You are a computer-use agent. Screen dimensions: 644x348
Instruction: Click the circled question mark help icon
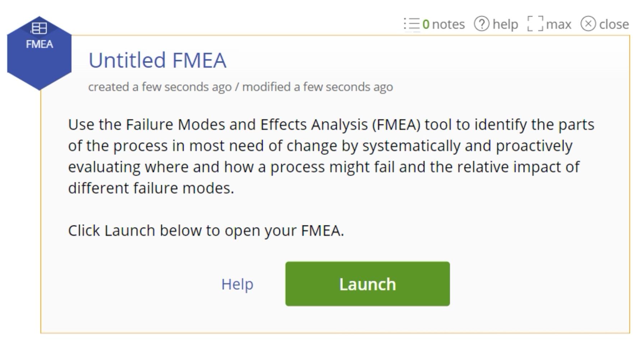[x=482, y=24]
